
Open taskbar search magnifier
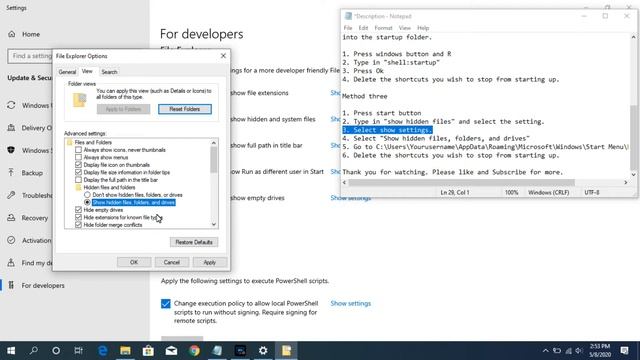[x=34, y=351]
